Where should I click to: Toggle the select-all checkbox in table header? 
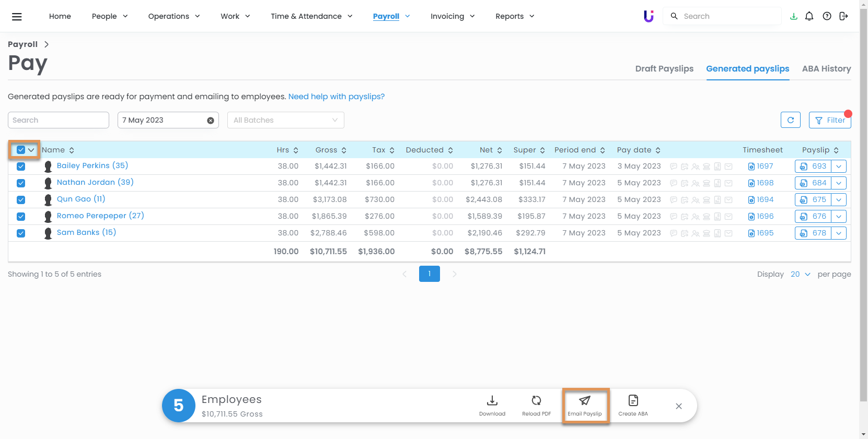21,150
